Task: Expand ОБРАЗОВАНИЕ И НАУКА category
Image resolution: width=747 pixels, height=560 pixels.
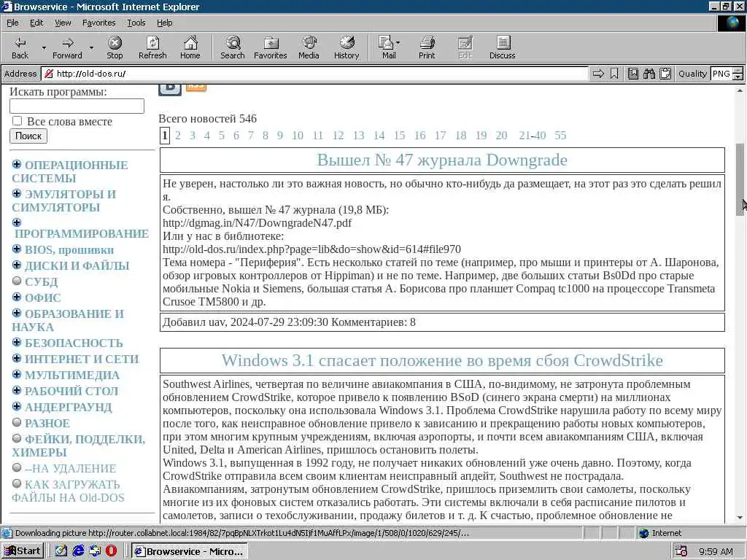Action: pos(17,313)
